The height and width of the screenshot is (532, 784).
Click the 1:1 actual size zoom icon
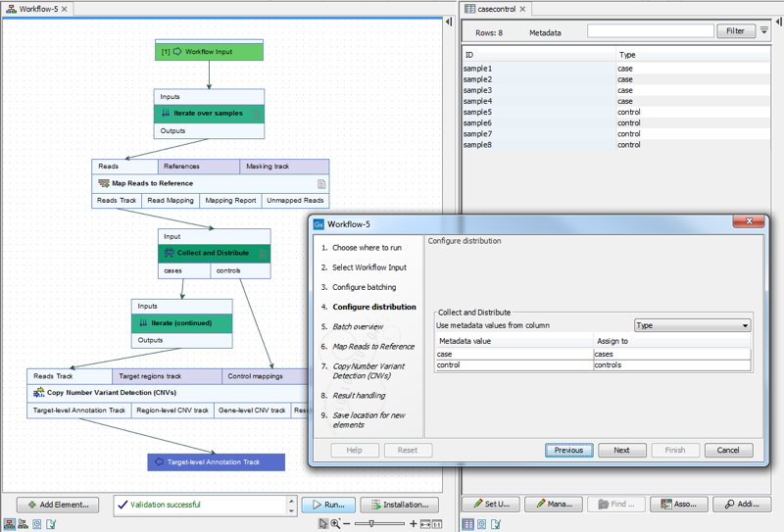[x=438, y=524]
